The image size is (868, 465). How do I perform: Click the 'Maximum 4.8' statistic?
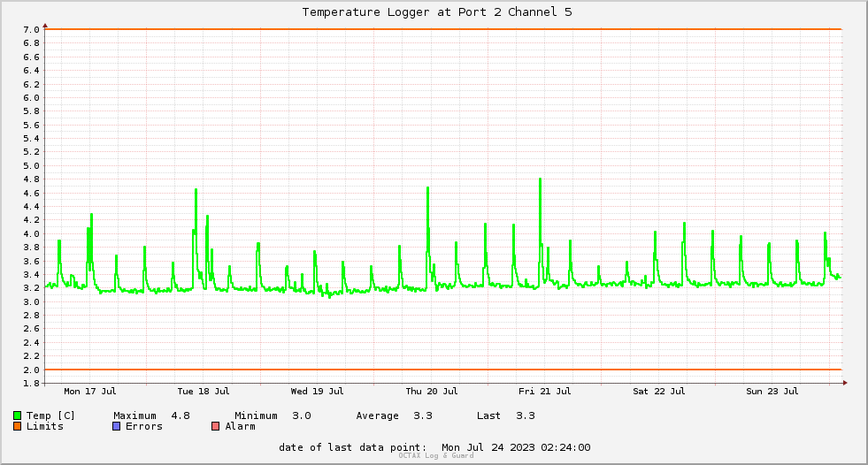point(151,415)
